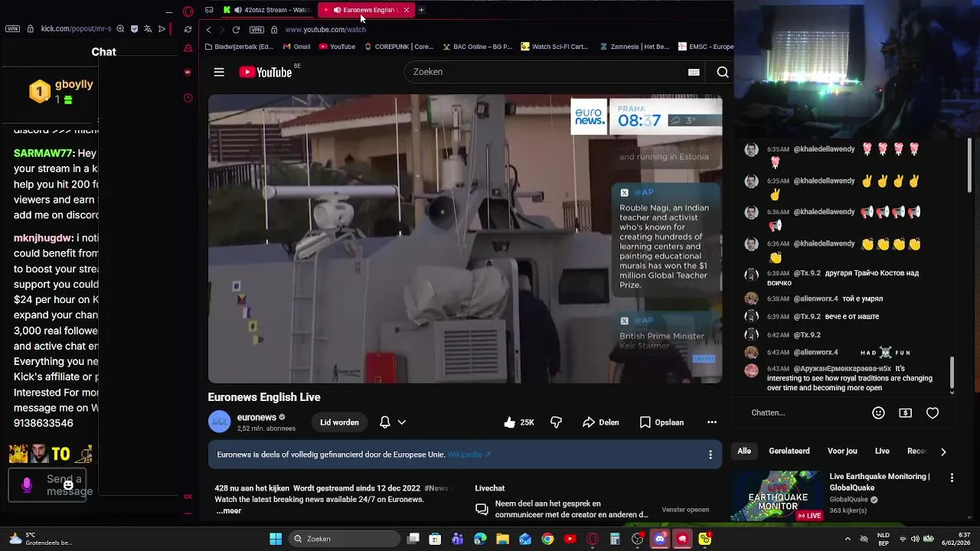Toggle the VPN badge in Kick address bar

[x=12, y=29]
